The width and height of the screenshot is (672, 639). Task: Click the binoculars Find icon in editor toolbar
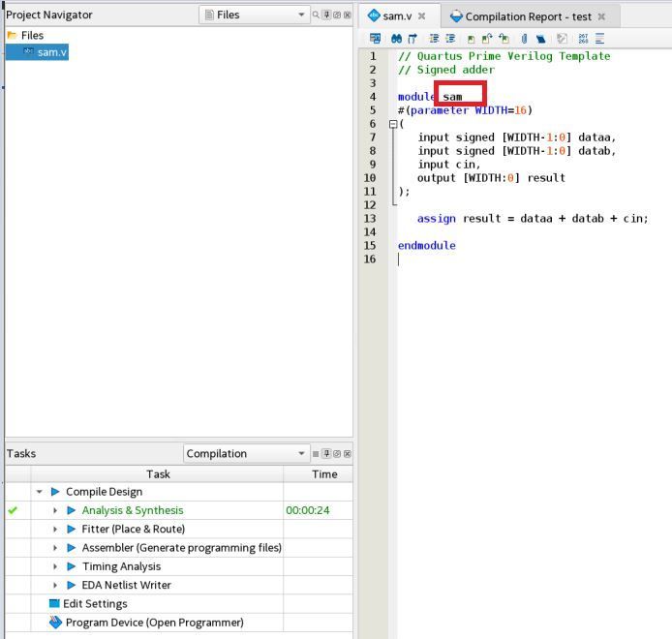coord(396,39)
